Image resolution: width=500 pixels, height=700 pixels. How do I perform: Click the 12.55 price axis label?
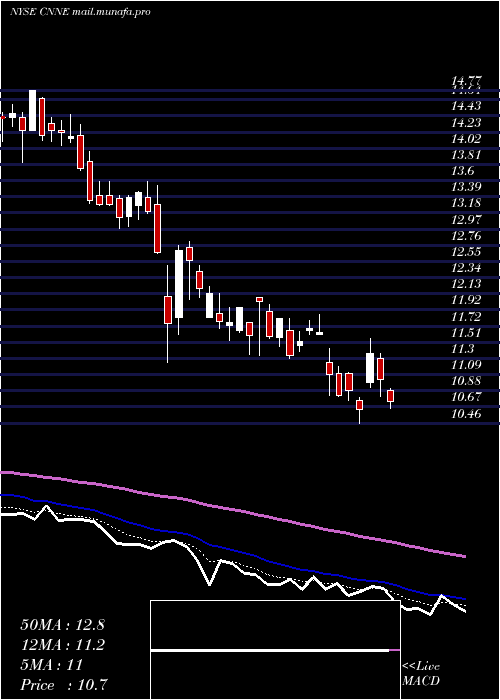[x=466, y=252]
